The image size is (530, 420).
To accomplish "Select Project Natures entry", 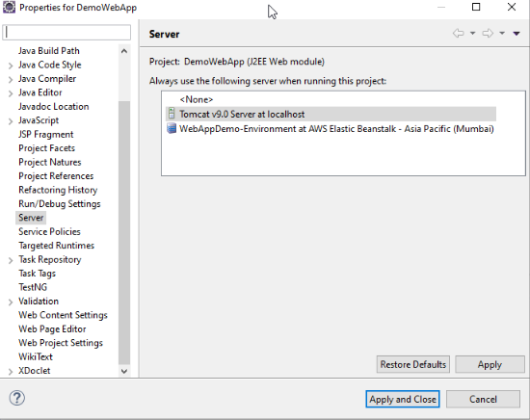I will tap(50, 162).
